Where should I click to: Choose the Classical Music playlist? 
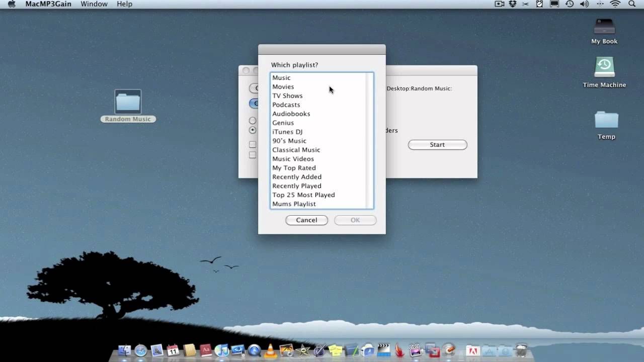point(296,150)
